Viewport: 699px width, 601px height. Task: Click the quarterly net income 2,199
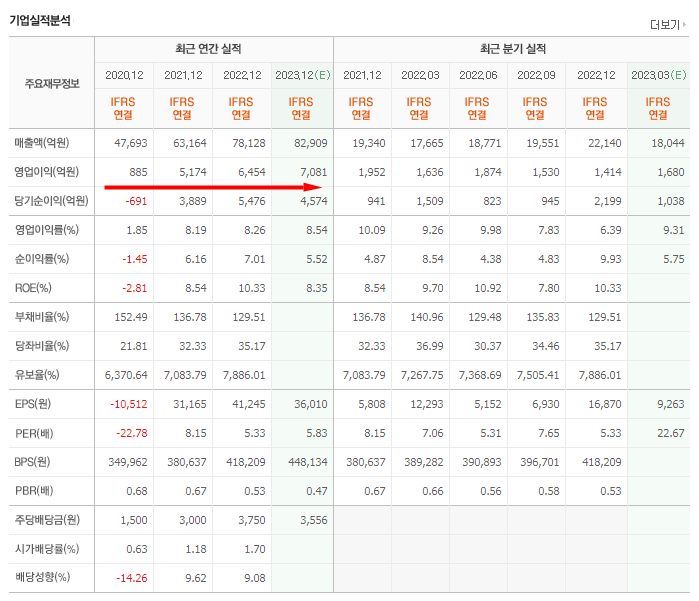[608, 201]
